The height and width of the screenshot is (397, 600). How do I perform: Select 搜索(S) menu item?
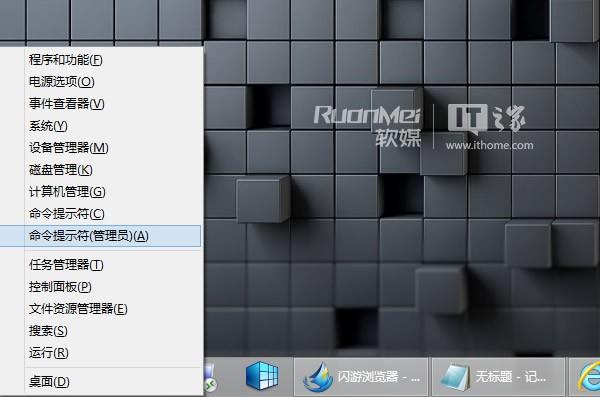point(101,331)
